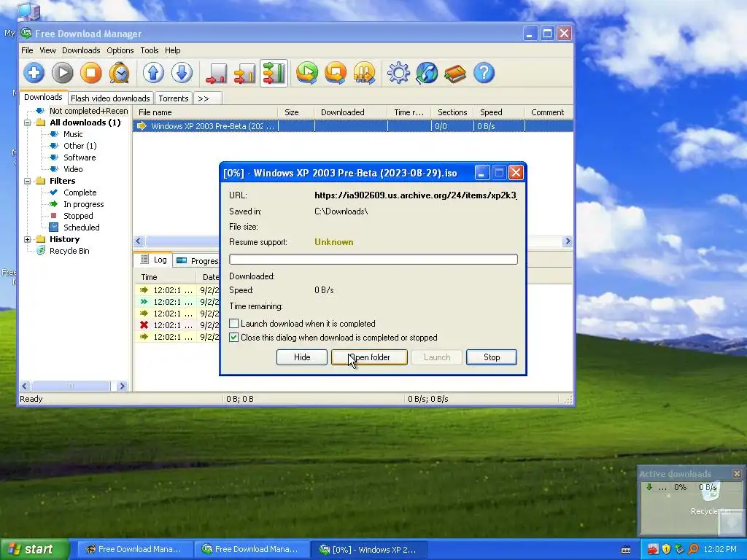Select Not completed+Recent tree item

coord(88,111)
